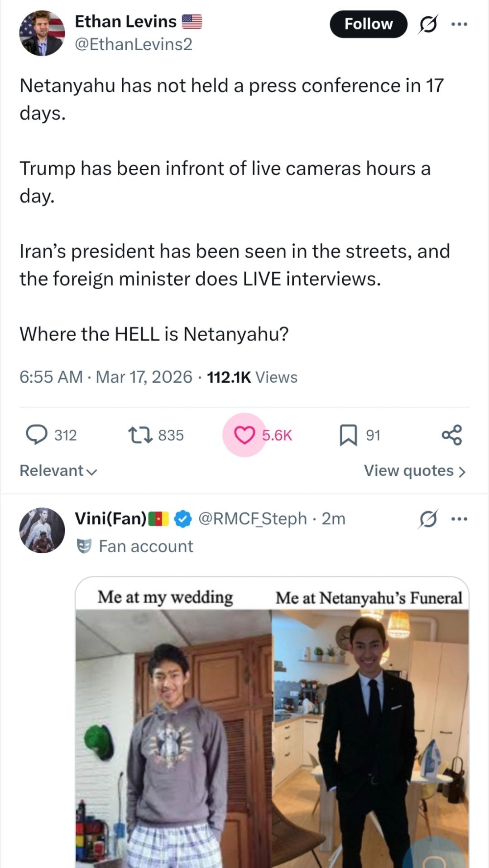Open the wedding and funeral meme image
Image resolution: width=489 pixels, height=868 pixels.
point(272,724)
